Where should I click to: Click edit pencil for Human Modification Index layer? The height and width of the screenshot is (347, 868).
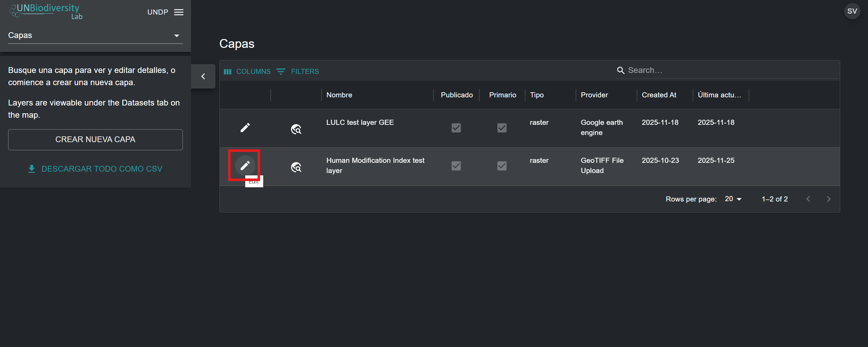pyautogui.click(x=245, y=166)
